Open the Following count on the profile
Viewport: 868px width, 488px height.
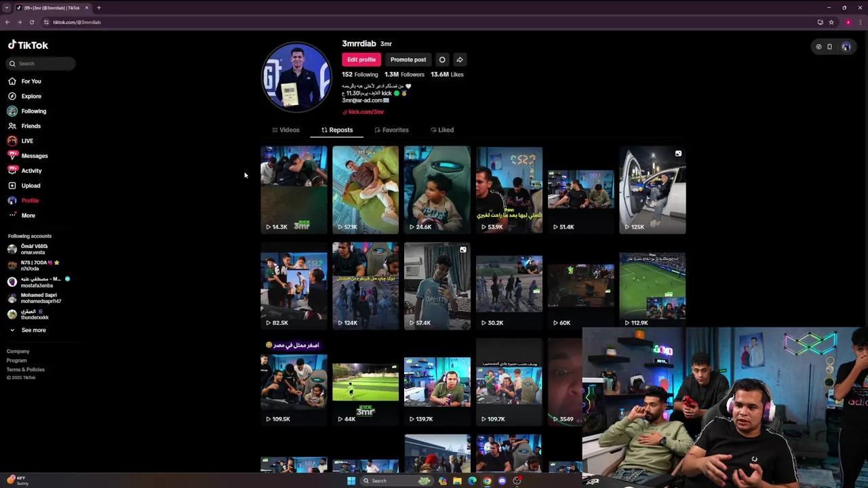pos(360,75)
